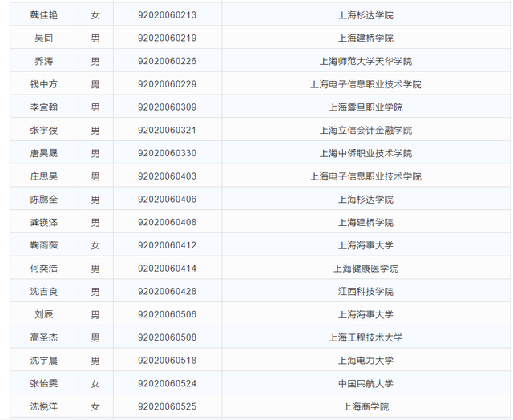513x420 pixels.
Task: Click the name 魏佳艳
Action: click(x=44, y=15)
